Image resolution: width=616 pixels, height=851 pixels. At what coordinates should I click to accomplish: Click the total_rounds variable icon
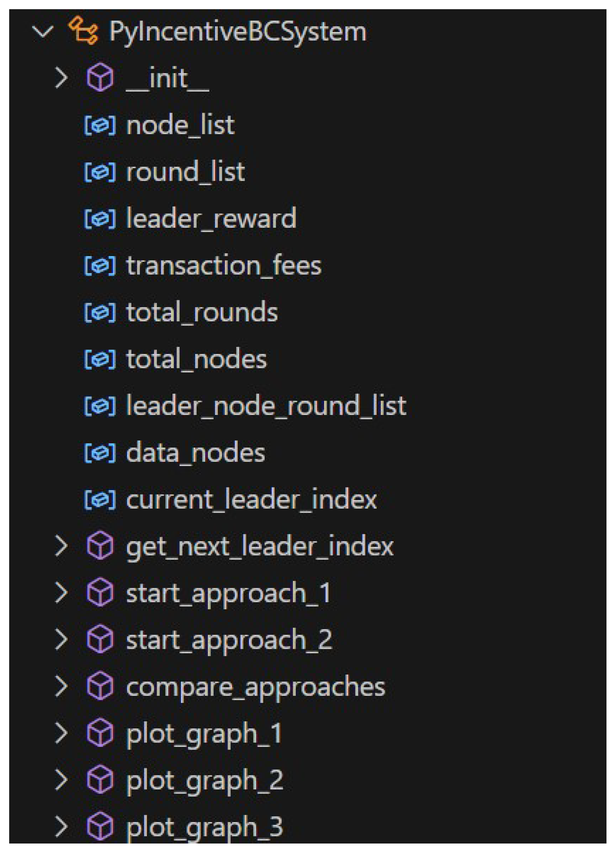(100, 312)
